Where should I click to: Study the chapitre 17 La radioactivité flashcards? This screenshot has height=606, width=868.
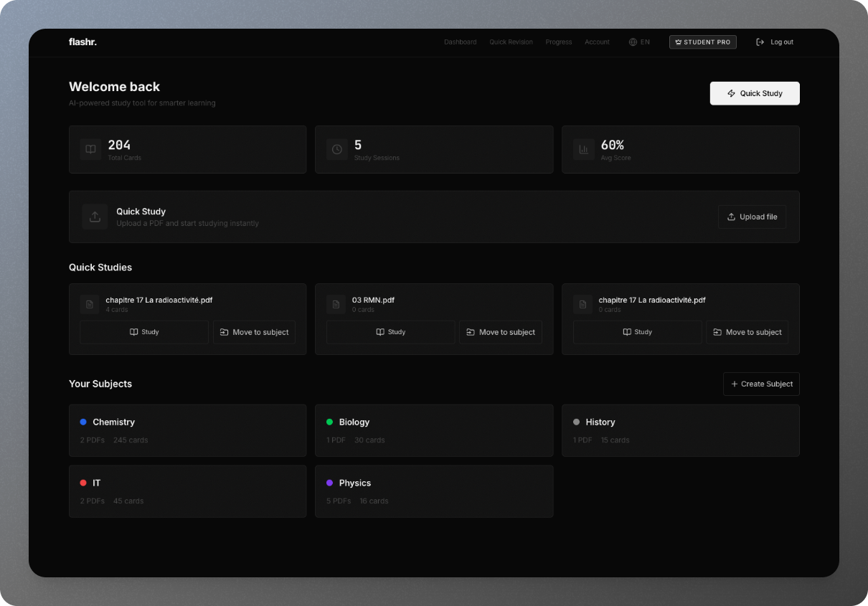(x=143, y=331)
